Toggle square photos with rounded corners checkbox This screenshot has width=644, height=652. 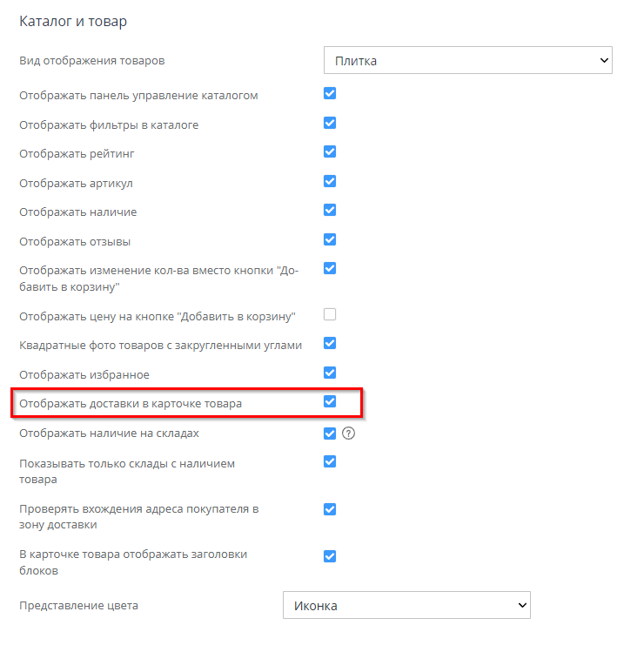(x=330, y=344)
